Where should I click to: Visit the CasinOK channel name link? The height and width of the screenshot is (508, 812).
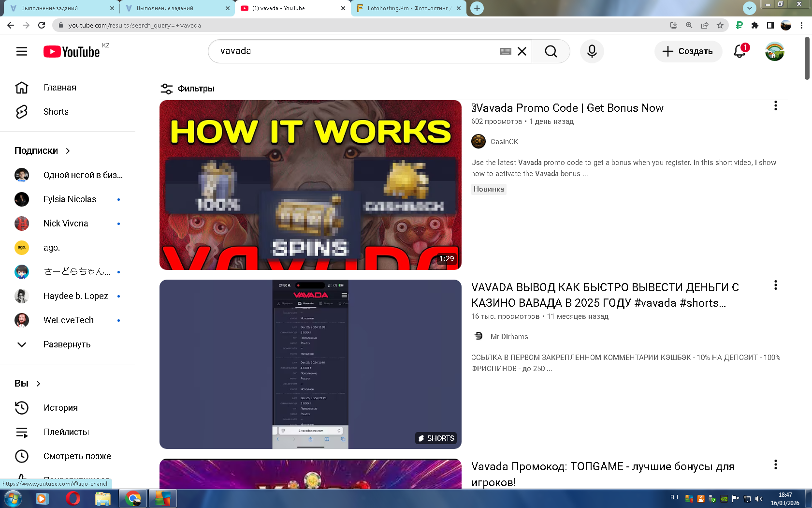[504, 142]
